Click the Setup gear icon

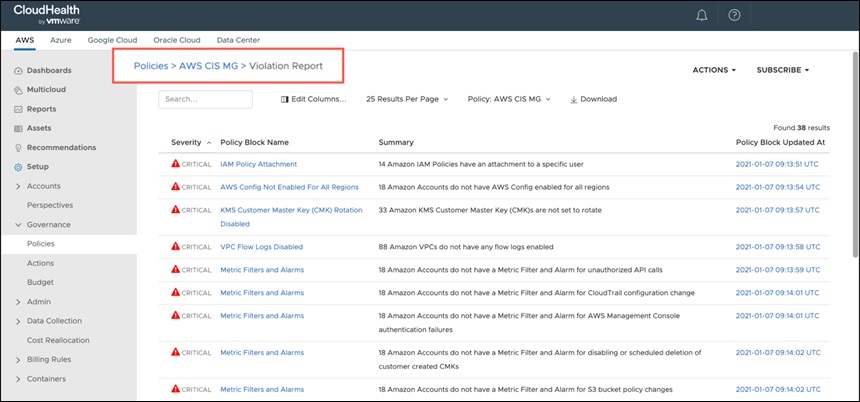18,167
